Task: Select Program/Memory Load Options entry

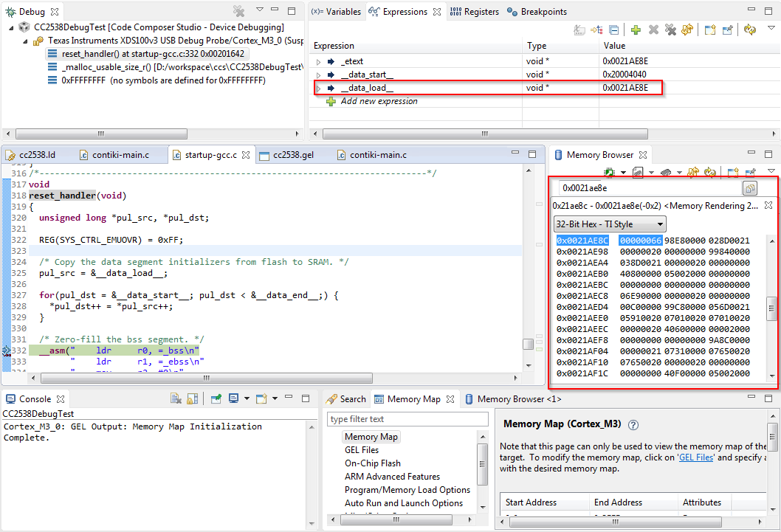Action: pyautogui.click(x=407, y=490)
